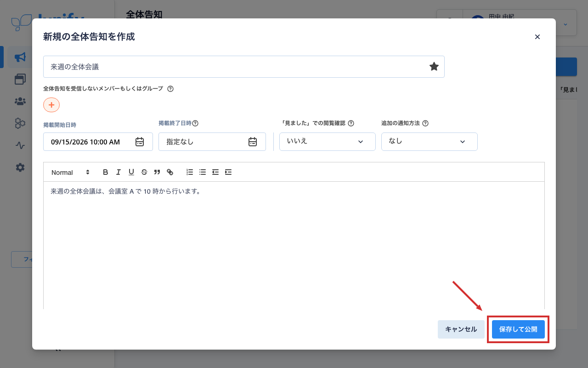Viewport: 588px width, 368px height.
Task: Close the new announcement dialog
Action: [537, 37]
